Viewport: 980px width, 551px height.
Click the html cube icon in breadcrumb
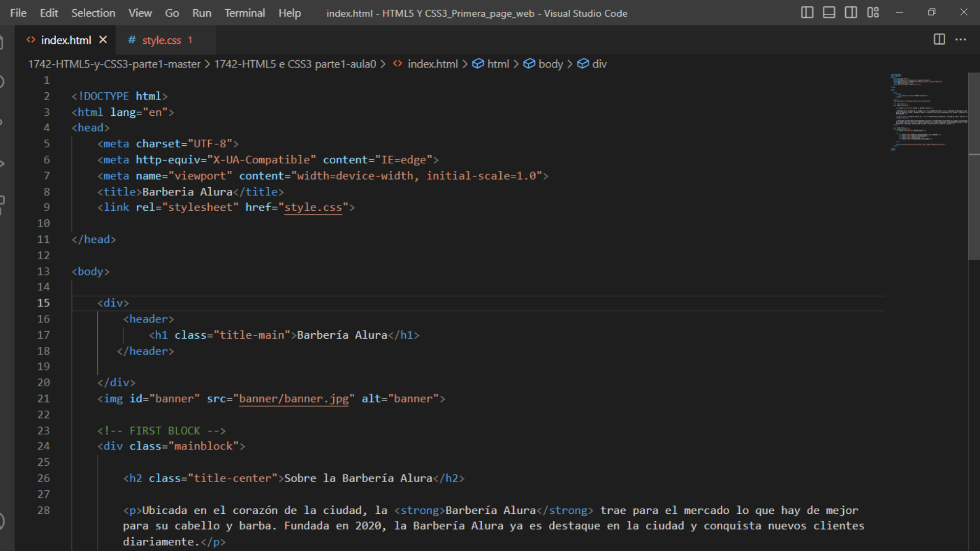pyautogui.click(x=478, y=64)
